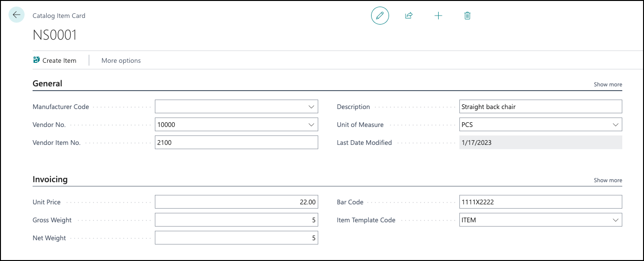This screenshot has width=644, height=261.
Task: Click the Net Weight label
Action: (x=49, y=238)
